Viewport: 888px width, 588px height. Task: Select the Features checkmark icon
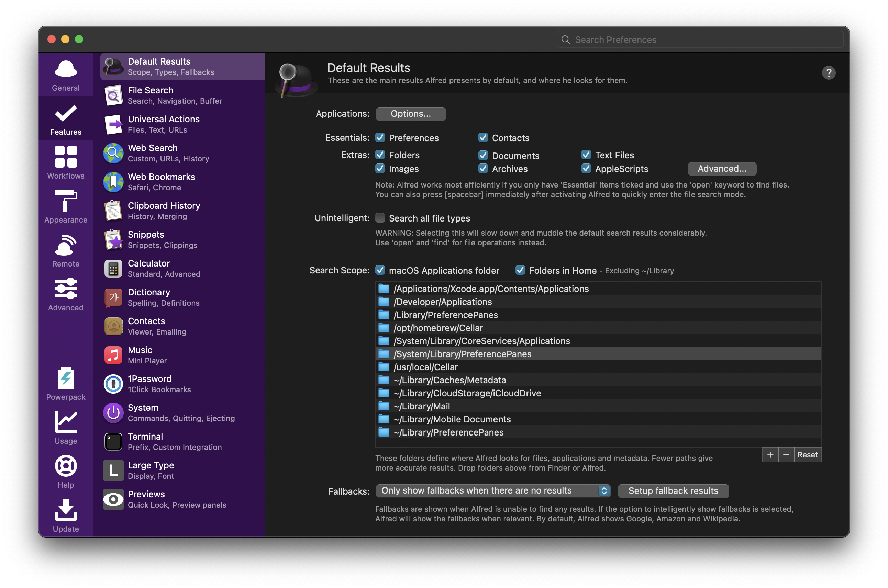[66, 113]
